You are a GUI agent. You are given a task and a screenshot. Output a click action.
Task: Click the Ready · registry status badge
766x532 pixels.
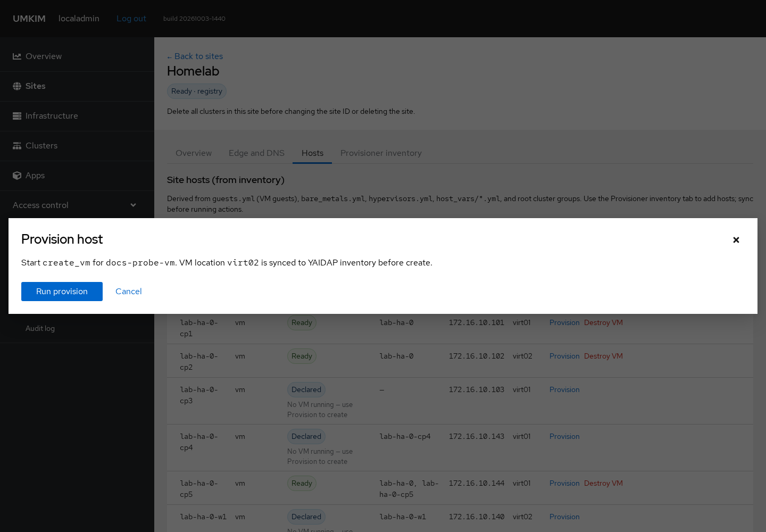[197, 92]
